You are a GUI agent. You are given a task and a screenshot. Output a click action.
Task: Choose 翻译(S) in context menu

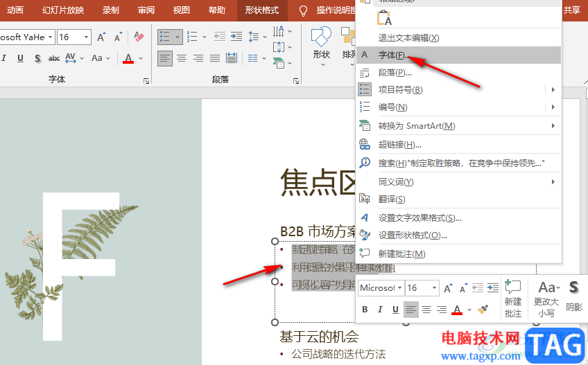pyautogui.click(x=458, y=199)
